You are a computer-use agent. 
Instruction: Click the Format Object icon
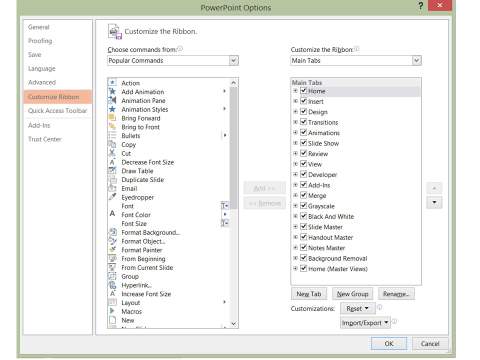[x=112, y=241]
